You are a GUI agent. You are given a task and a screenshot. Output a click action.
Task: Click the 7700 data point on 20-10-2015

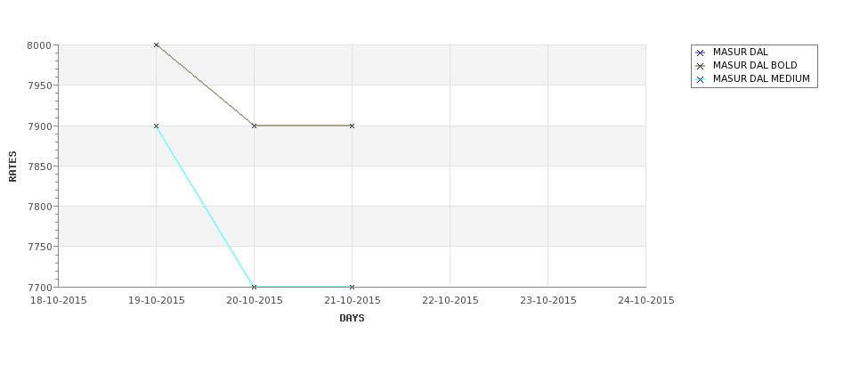click(x=255, y=288)
